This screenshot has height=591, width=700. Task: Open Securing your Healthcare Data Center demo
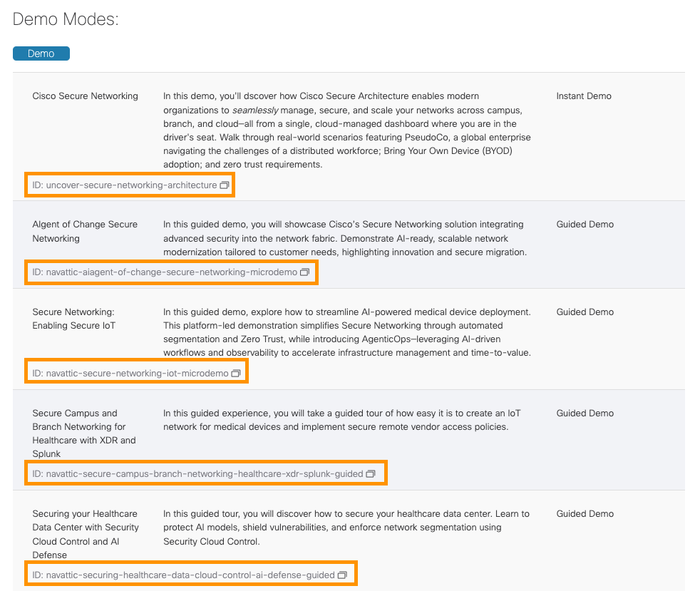[86, 534]
